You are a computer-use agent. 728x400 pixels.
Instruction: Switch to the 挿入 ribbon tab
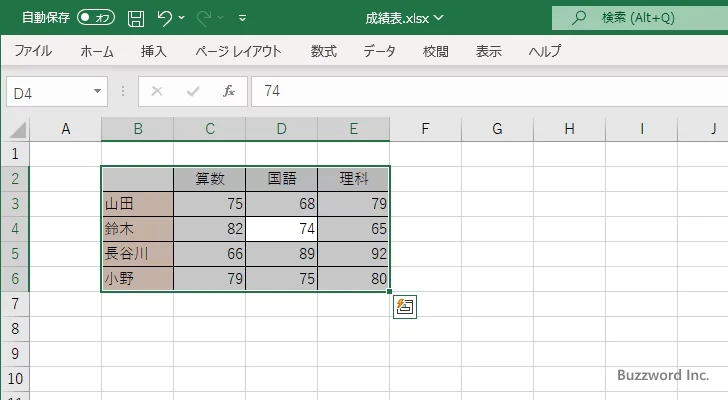tap(154, 52)
